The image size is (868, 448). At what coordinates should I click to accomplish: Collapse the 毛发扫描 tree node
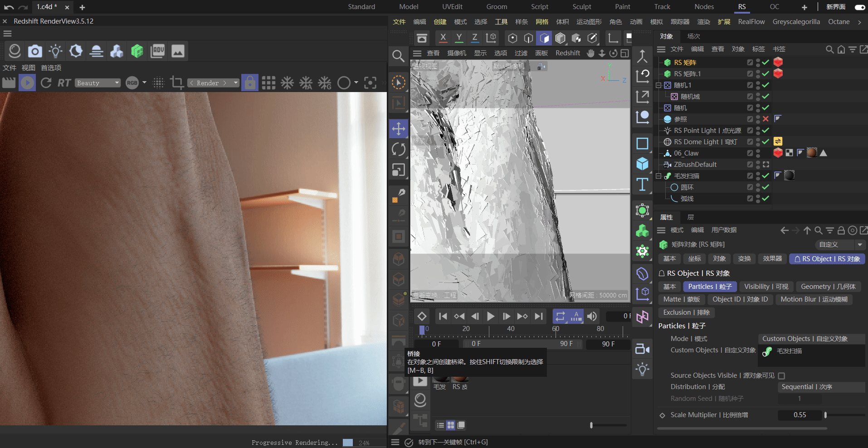pyautogui.click(x=658, y=175)
